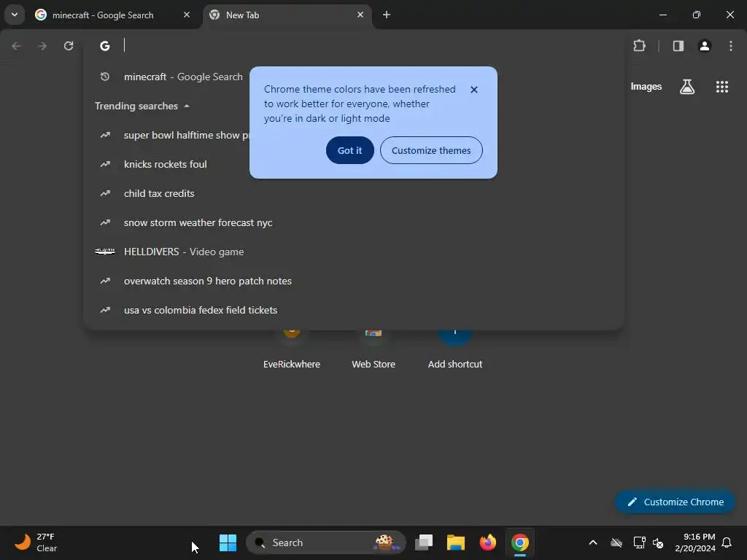
Task: Click the HELLDIVERS logo thumbnail
Action: click(105, 252)
